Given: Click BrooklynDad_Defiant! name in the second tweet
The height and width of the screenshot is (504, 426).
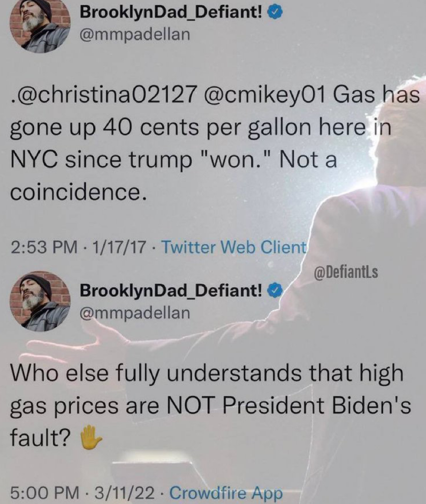Looking at the screenshot, I should [171, 293].
